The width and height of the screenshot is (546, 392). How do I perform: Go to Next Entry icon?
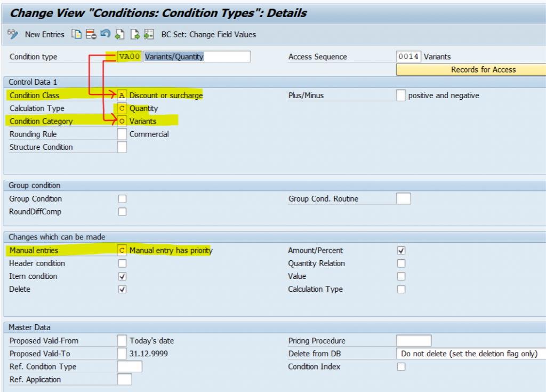point(135,34)
